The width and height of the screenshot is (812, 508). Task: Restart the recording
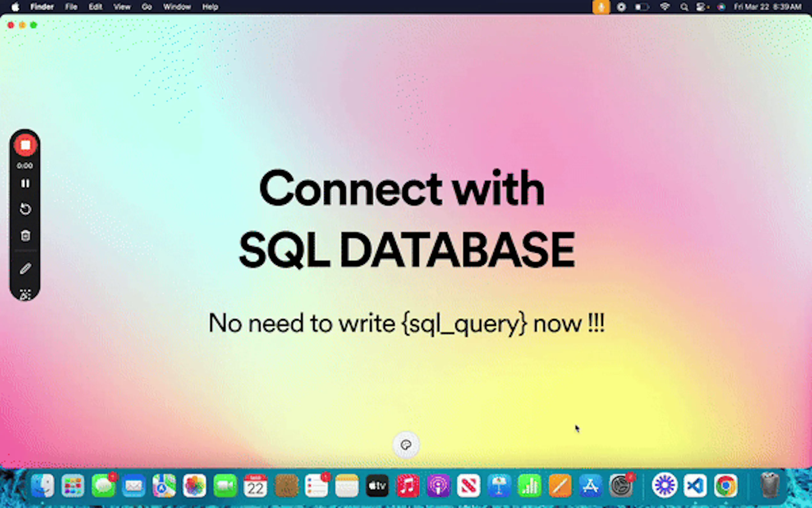[x=25, y=209]
